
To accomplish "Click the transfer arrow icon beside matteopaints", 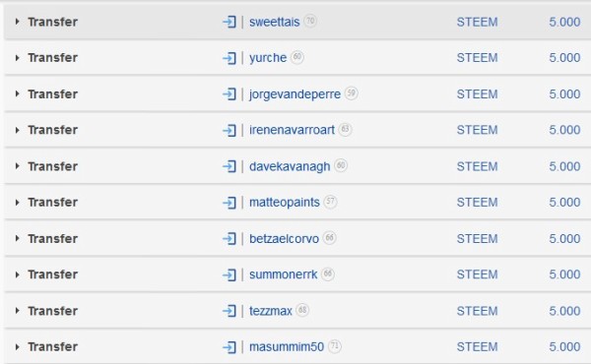I will (x=230, y=203).
